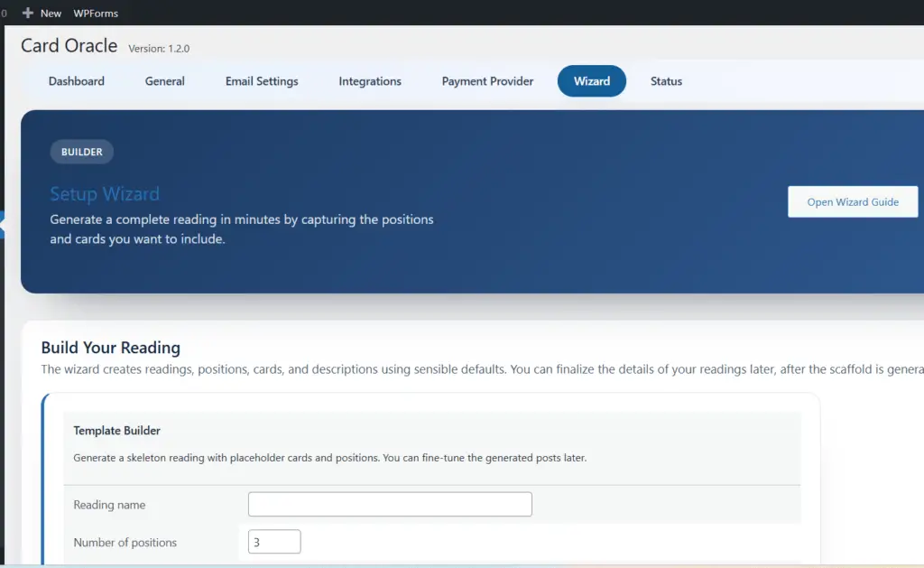Screen dimensions: 924x568
Task: Switch to the General tab
Action: tap(165, 81)
